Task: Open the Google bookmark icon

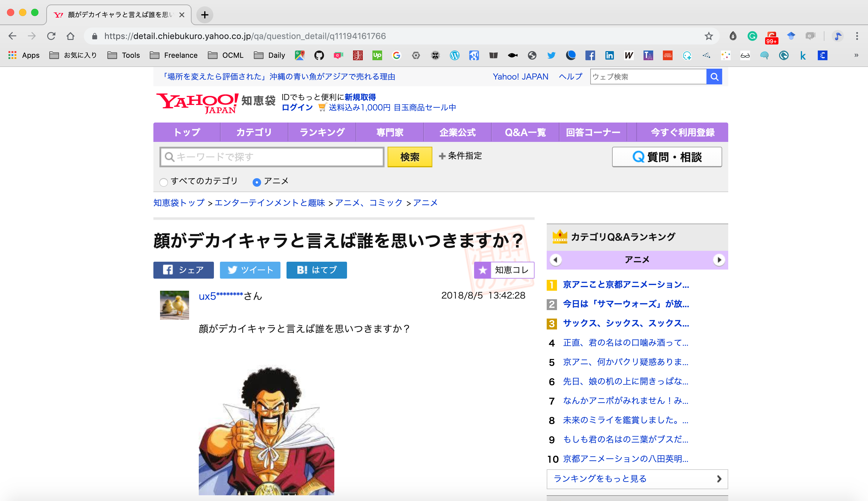Action: (396, 55)
